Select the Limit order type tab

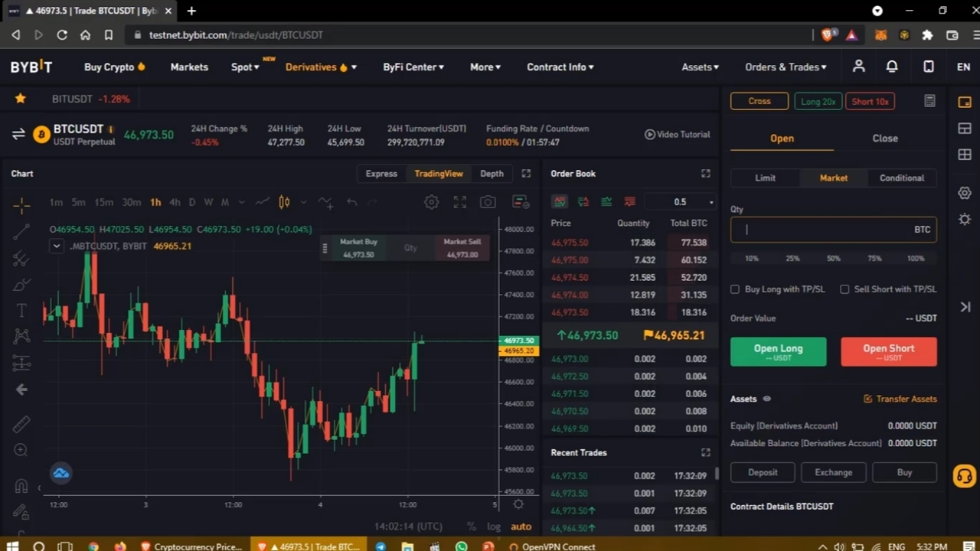point(765,178)
